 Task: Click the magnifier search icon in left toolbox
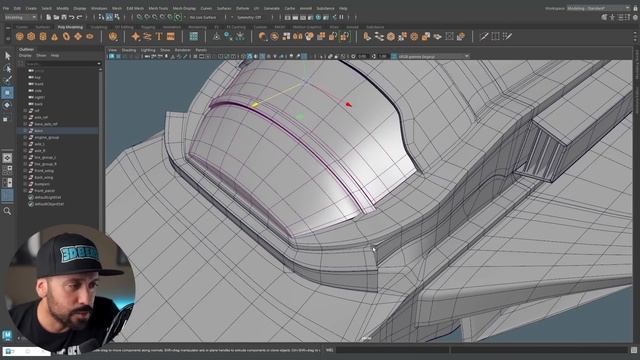(x=7, y=211)
